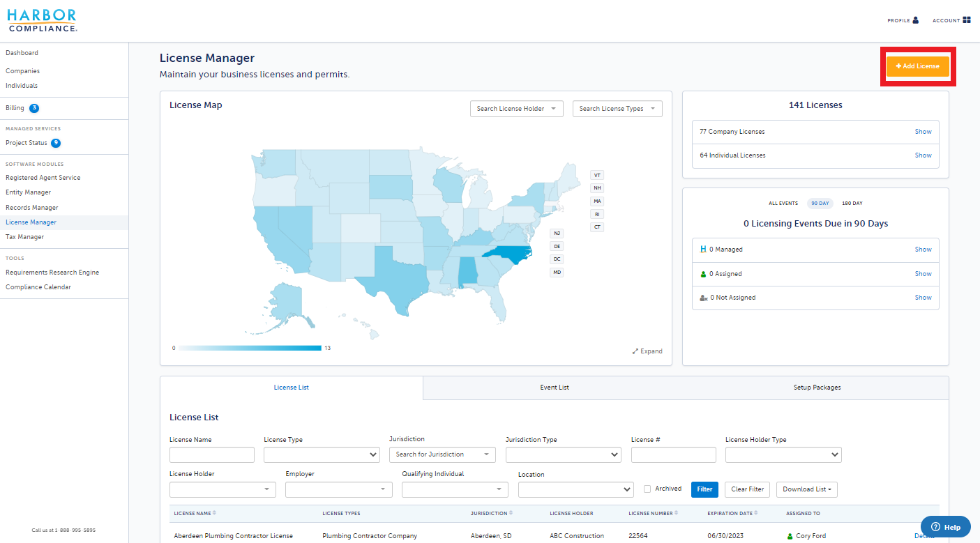Click the green Assigned person icon
This screenshot has width=980, height=543.
coord(703,274)
